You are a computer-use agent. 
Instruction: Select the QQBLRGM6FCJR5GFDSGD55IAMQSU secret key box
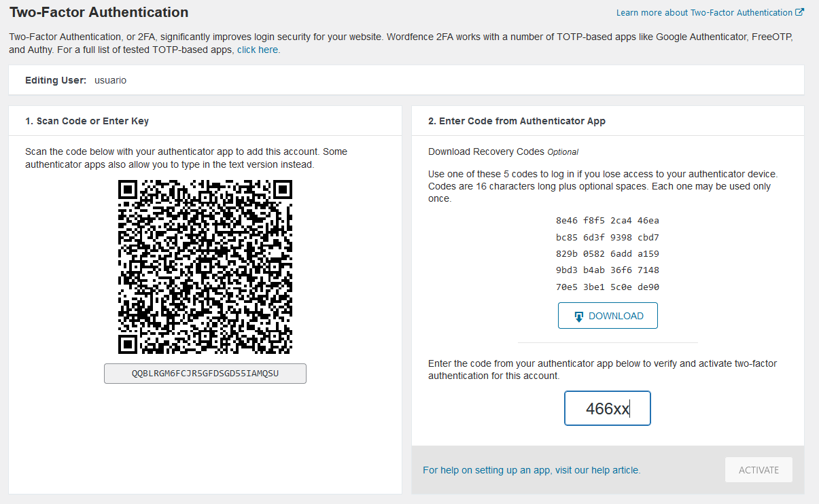(205, 374)
